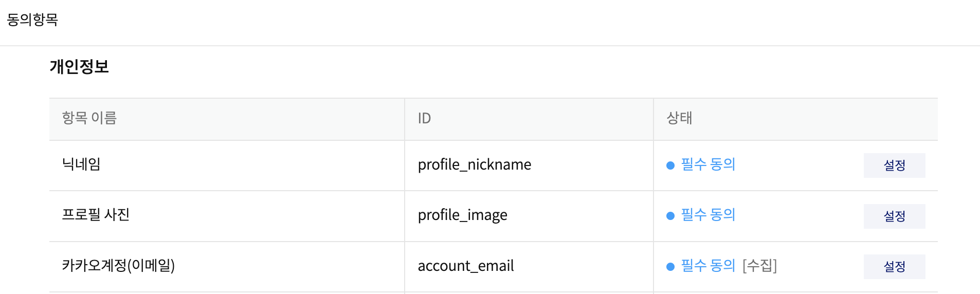980x294 pixels.
Task: Click the 개인정보 section heading
Action: tap(79, 67)
